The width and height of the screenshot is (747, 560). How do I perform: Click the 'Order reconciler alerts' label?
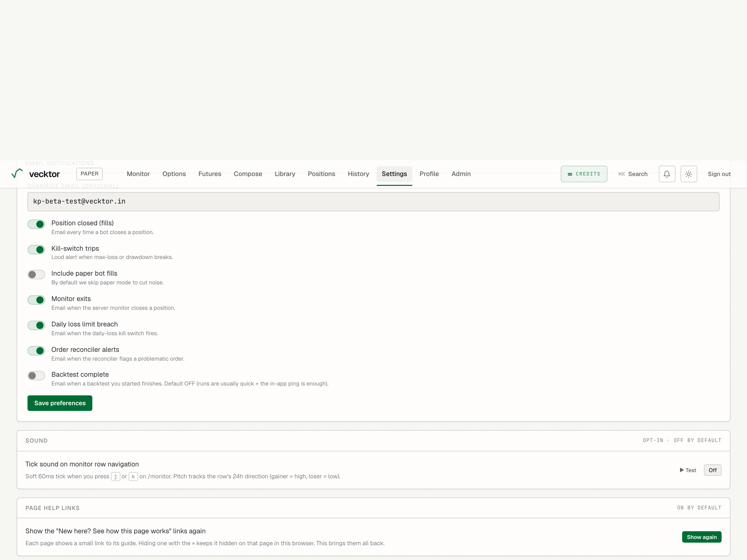click(85, 349)
